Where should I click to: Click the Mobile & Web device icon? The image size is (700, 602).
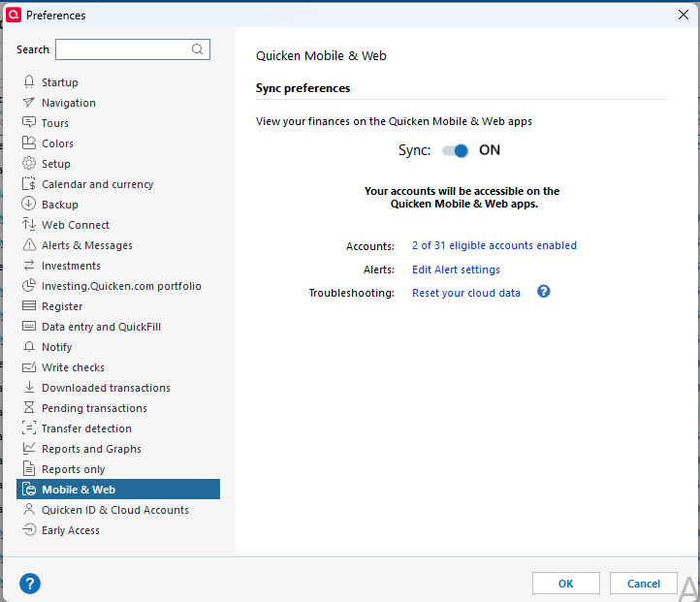point(29,490)
